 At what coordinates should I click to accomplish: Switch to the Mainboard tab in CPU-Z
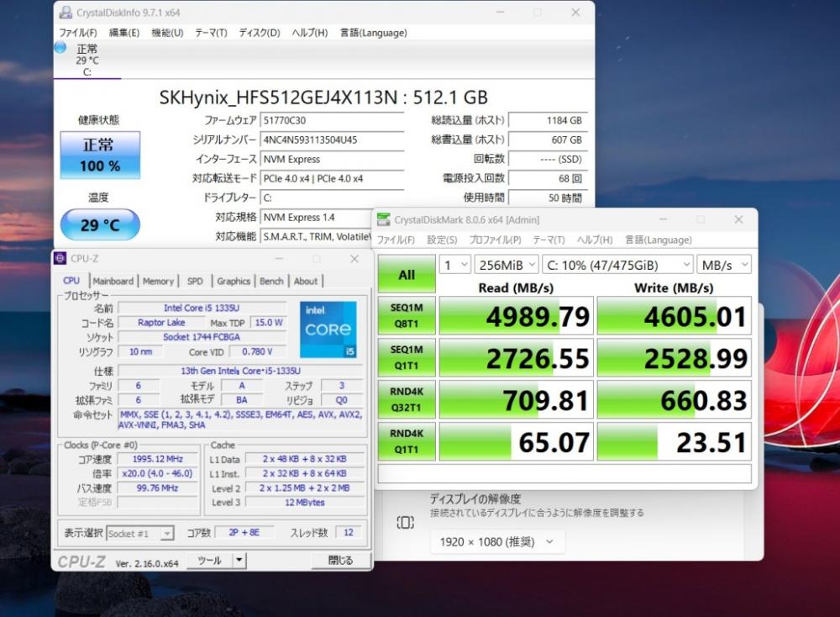pos(113,282)
